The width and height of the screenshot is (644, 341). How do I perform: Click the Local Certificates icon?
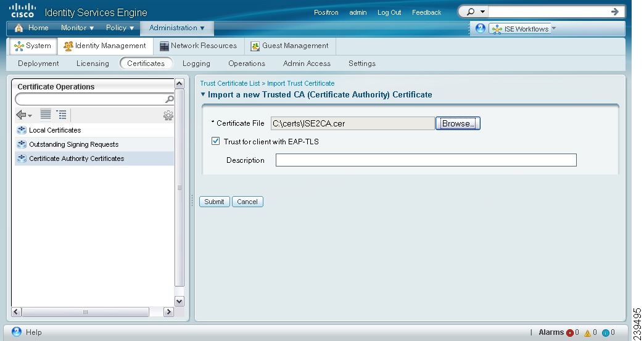click(22, 131)
